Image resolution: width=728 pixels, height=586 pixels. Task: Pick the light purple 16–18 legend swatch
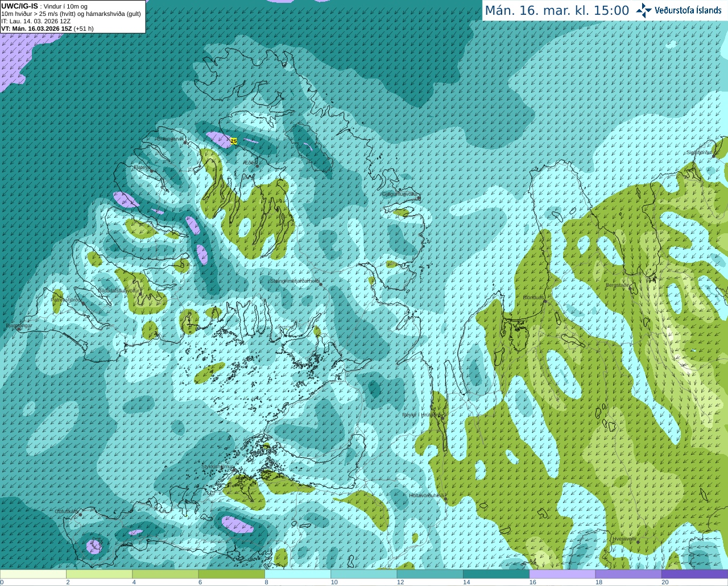562,574
